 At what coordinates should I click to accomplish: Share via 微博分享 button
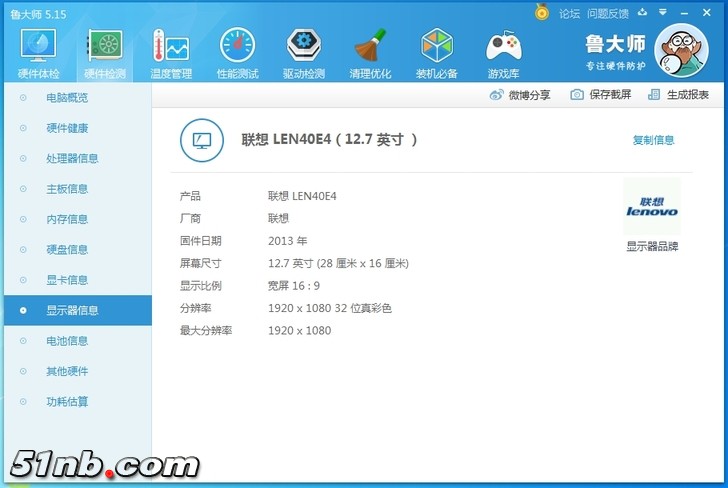pos(520,95)
